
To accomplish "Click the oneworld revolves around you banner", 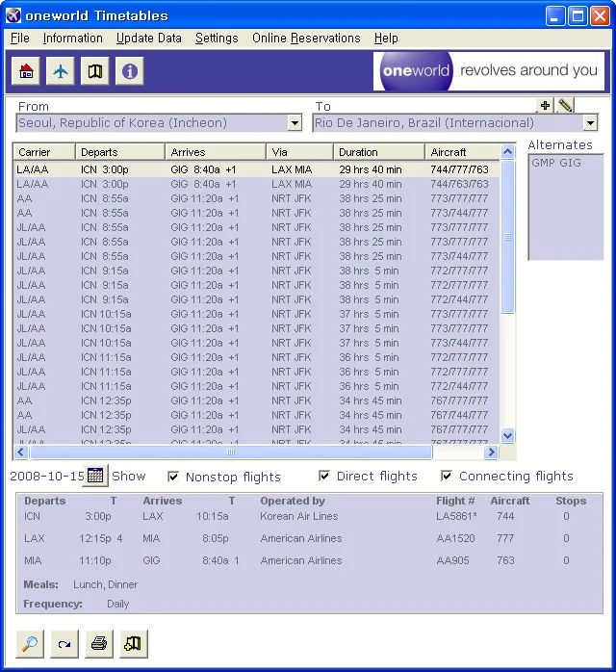I will click(x=489, y=71).
